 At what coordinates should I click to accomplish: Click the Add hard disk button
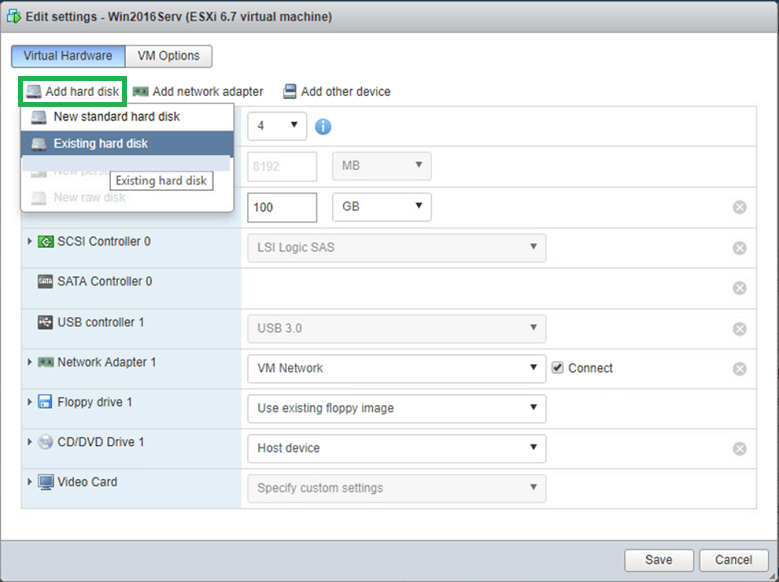[x=73, y=91]
